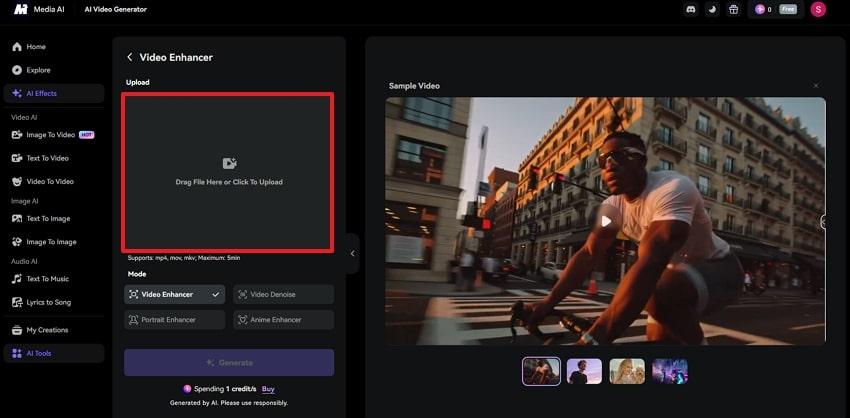Screen dimensions: 850x418
Task: Select the neon city sample thumbnail
Action: (x=670, y=371)
